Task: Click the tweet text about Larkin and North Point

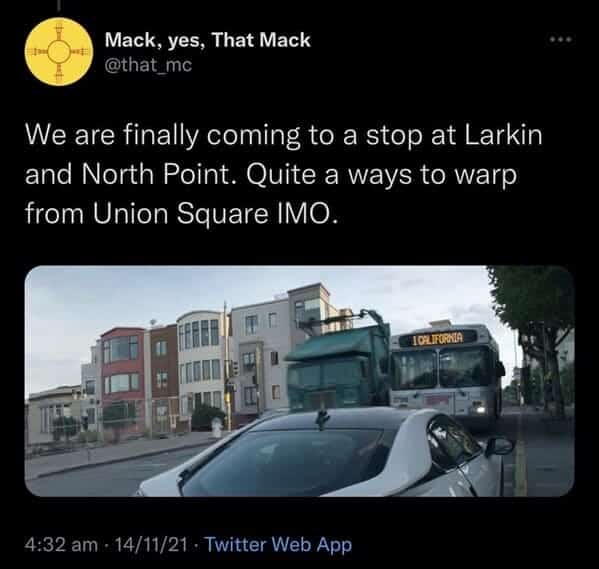Action: coord(283,174)
